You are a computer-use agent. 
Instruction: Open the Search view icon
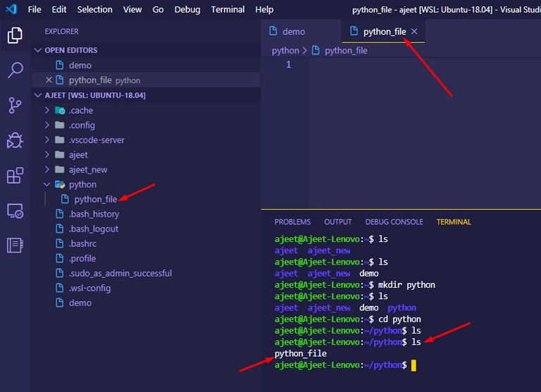[15, 70]
